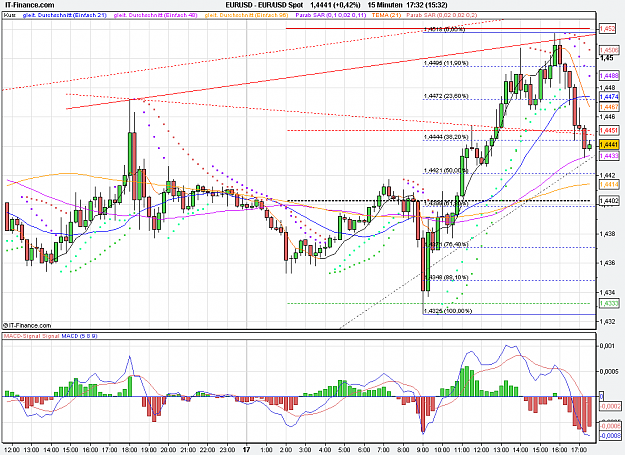Click the blue 1,4474 price axis tag

[x=609, y=97]
